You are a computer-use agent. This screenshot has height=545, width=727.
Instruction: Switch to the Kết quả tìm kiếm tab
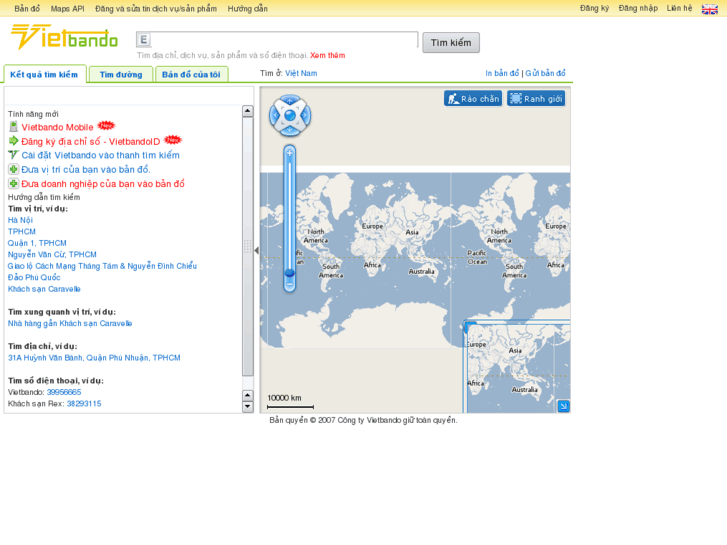click(x=45, y=74)
